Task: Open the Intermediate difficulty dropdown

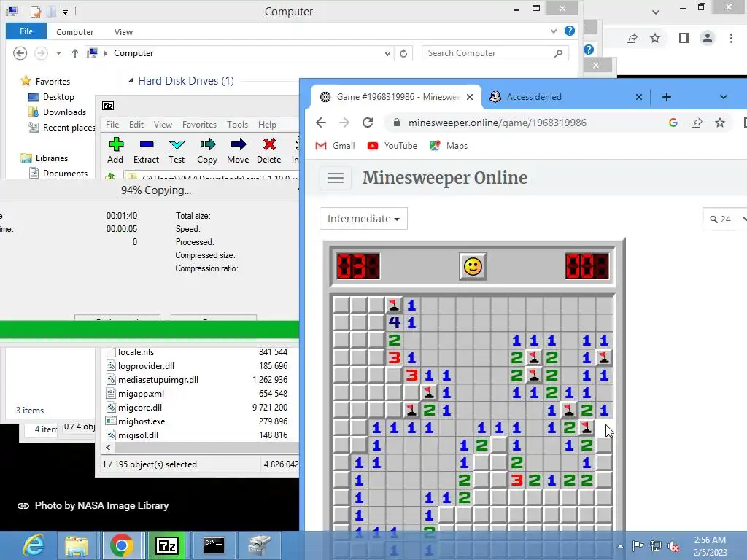Action: pyautogui.click(x=363, y=219)
